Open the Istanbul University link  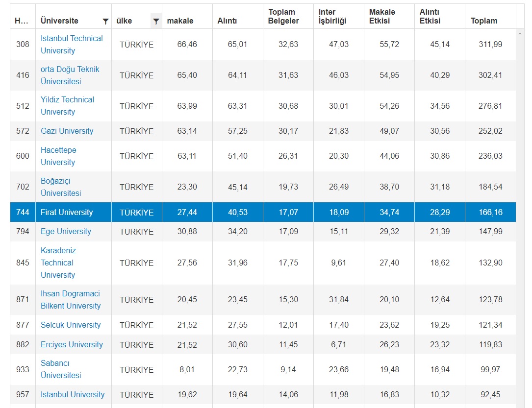(73, 394)
